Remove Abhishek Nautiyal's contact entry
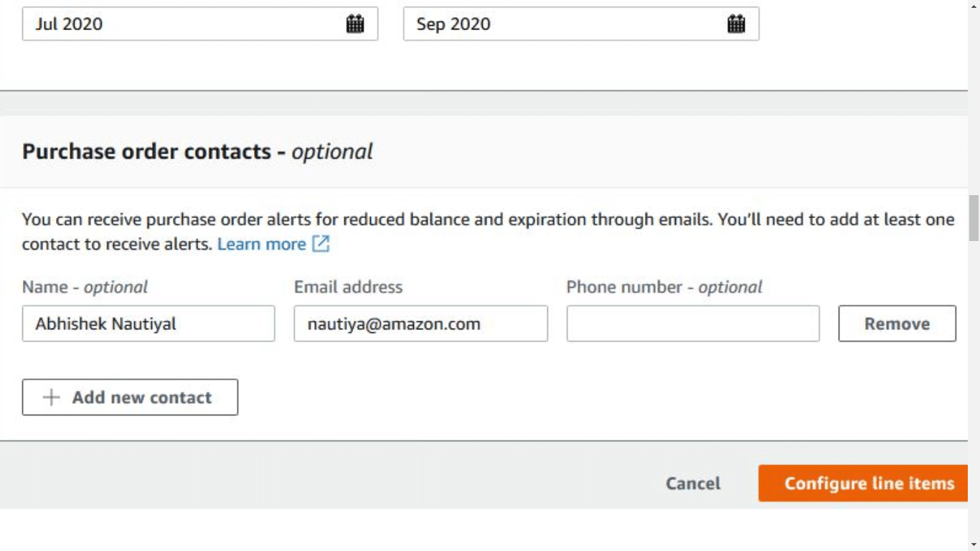This screenshot has width=980, height=551. tap(897, 323)
